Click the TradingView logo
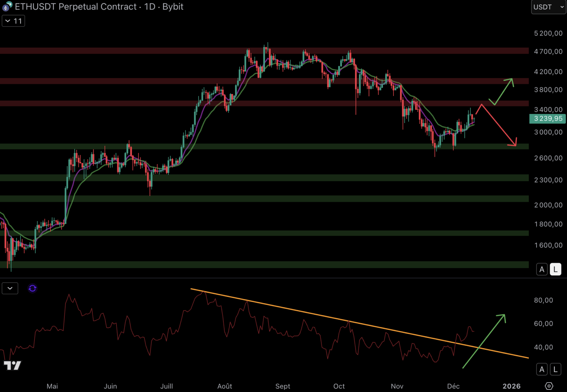Screen dimensions: 567x392 [x=13, y=365]
